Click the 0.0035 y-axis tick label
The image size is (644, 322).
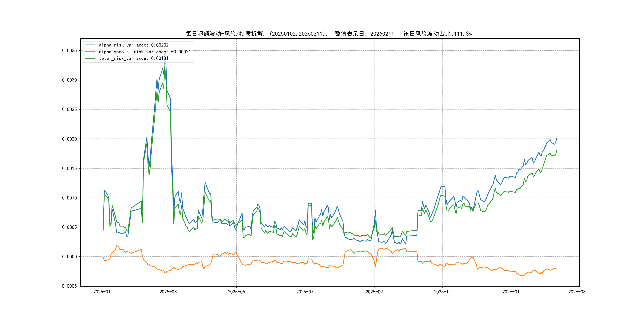coord(70,50)
